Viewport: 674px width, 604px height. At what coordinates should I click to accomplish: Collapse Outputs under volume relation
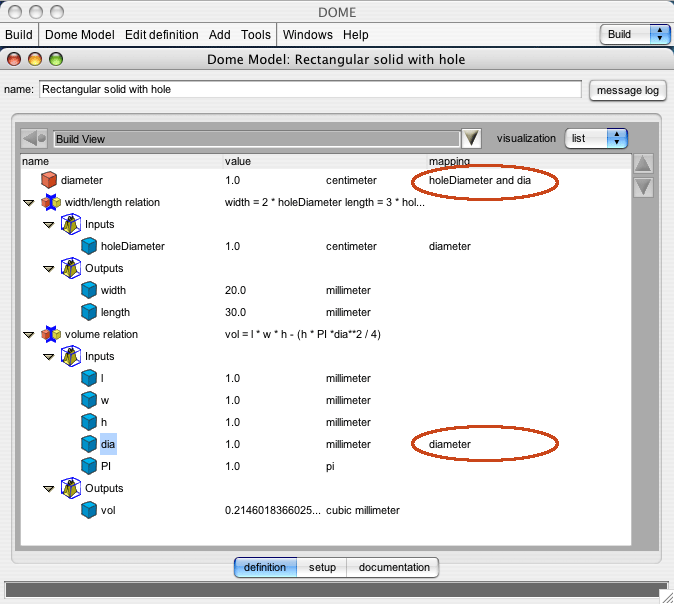[49, 489]
